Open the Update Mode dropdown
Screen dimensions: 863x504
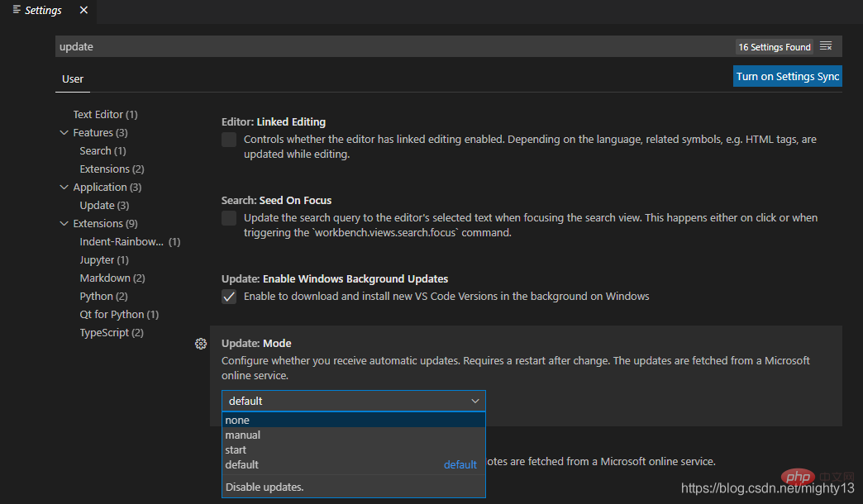[353, 401]
